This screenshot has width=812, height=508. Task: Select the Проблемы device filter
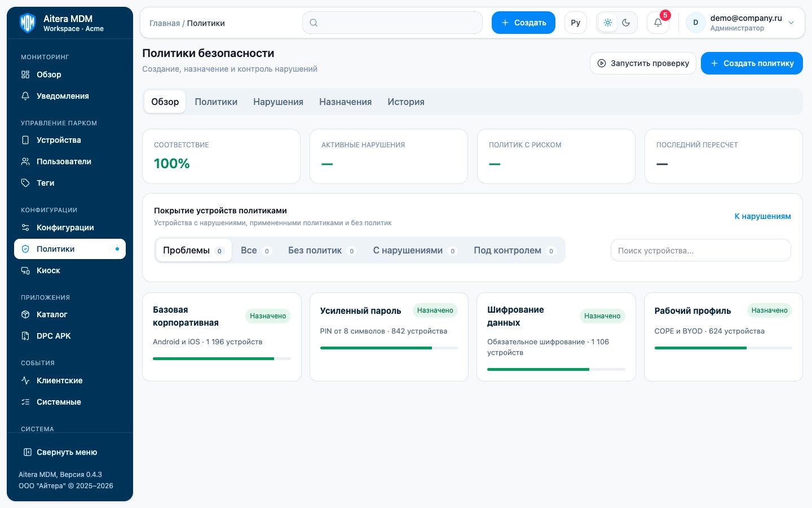pyautogui.click(x=193, y=250)
